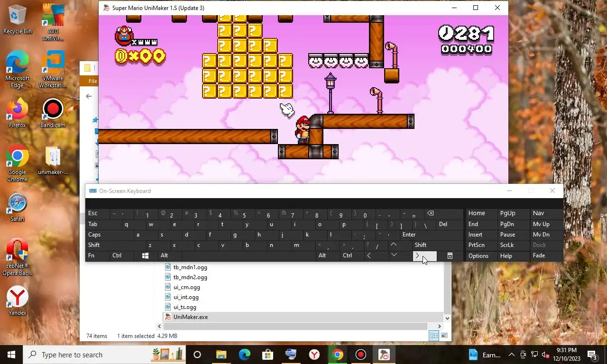Toggle the left Ctrl key on On-Screen Keyboard
Viewport: 607px width, 364px height.
pos(122,255)
